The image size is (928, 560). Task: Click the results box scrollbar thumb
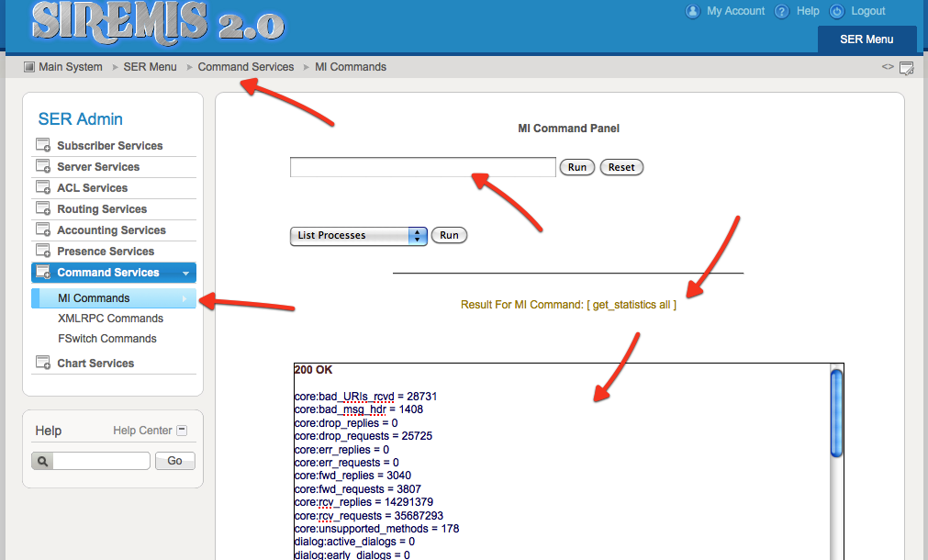[835, 411]
